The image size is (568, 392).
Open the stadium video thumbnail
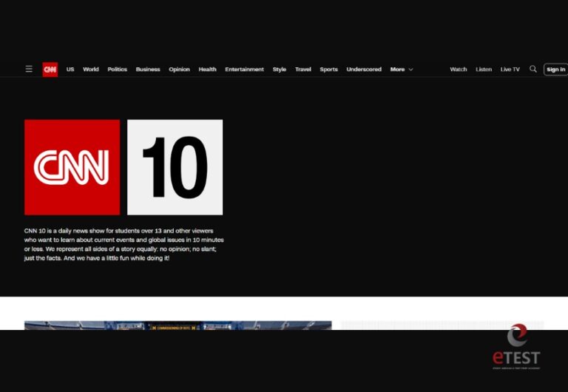[x=177, y=325]
